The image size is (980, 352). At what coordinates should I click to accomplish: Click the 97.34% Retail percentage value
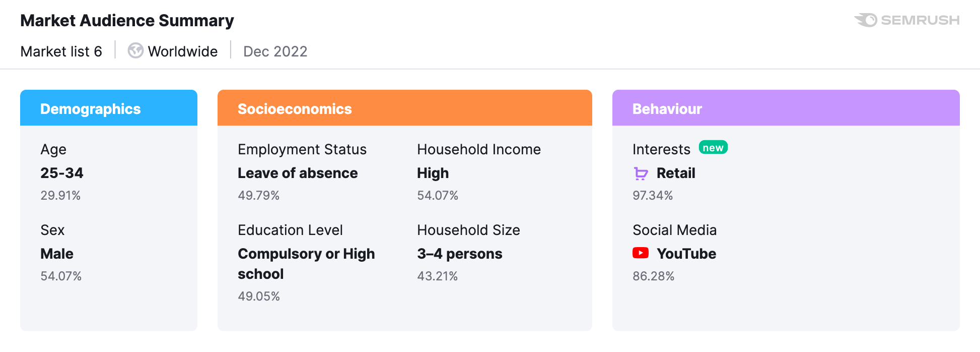pos(653,196)
